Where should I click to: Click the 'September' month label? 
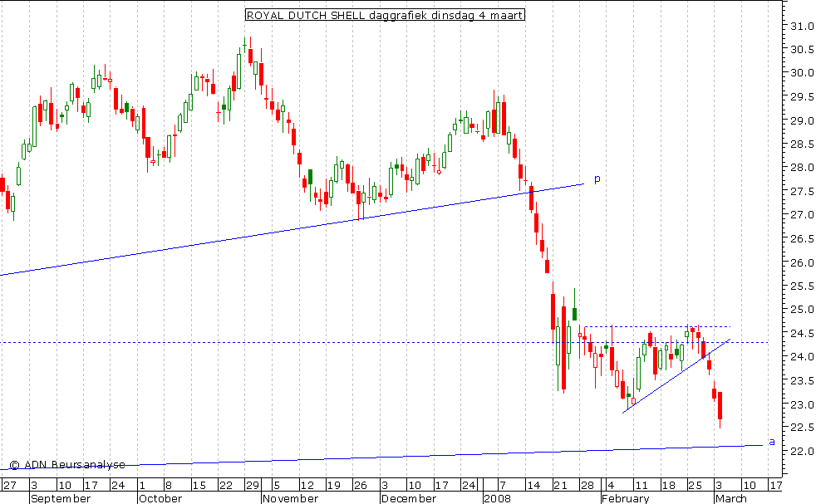click(x=61, y=499)
